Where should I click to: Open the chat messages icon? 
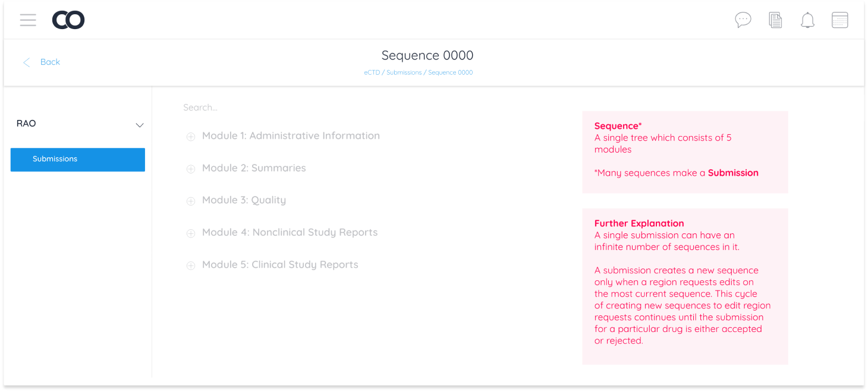(743, 20)
